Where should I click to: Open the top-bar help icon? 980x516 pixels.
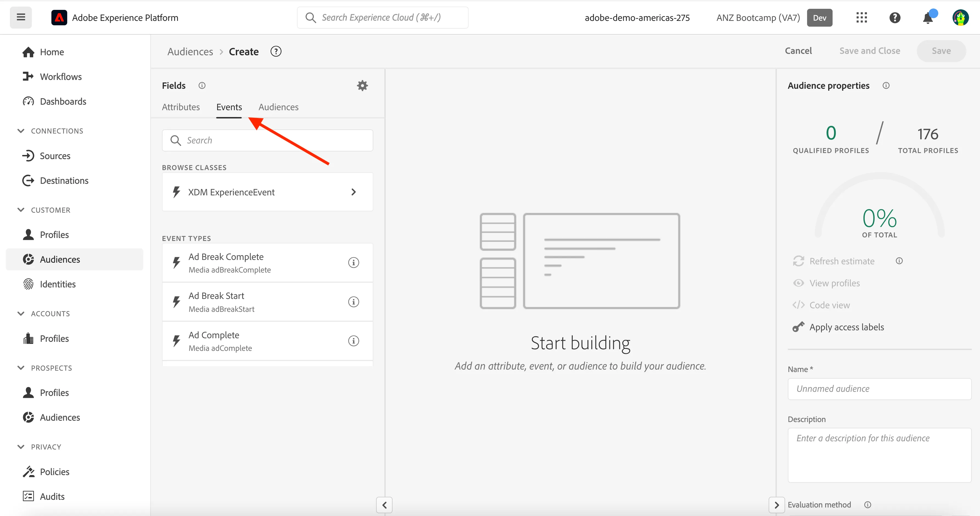pyautogui.click(x=895, y=18)
